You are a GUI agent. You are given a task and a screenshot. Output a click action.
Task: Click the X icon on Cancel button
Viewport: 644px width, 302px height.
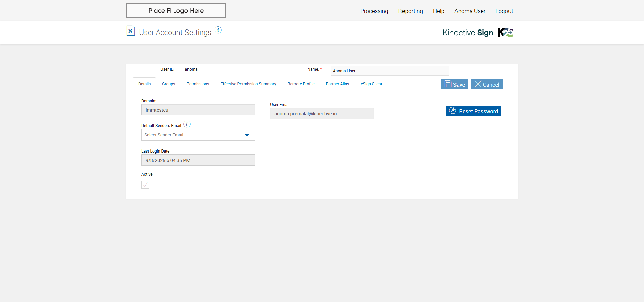[x=478, y=84]
